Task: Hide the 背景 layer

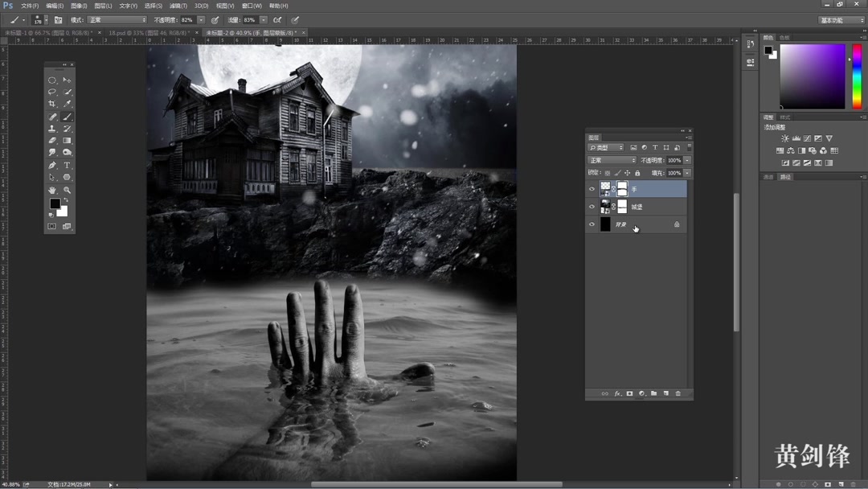Action: coord(592,224)
